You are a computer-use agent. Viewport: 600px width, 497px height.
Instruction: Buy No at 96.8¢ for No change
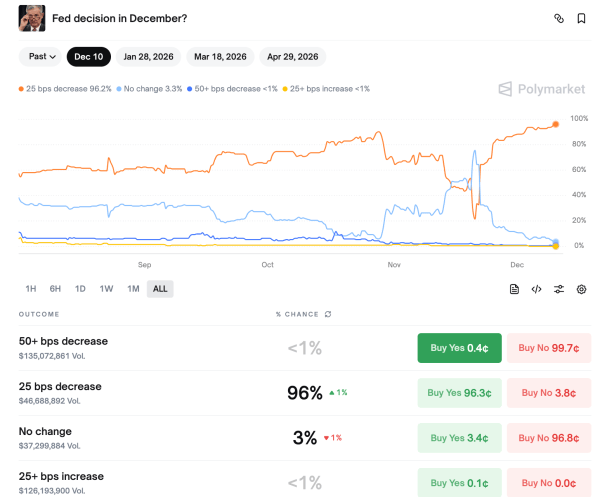point(548,438)
